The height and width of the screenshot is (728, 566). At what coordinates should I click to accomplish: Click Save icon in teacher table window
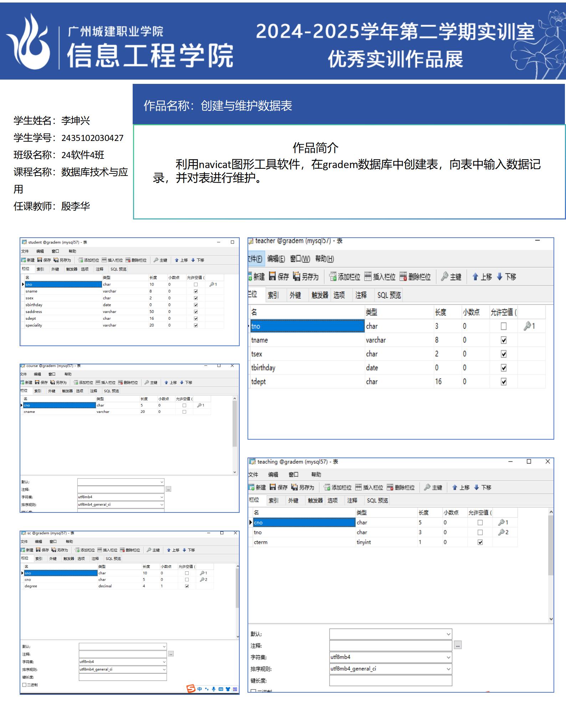click(279, 277)
